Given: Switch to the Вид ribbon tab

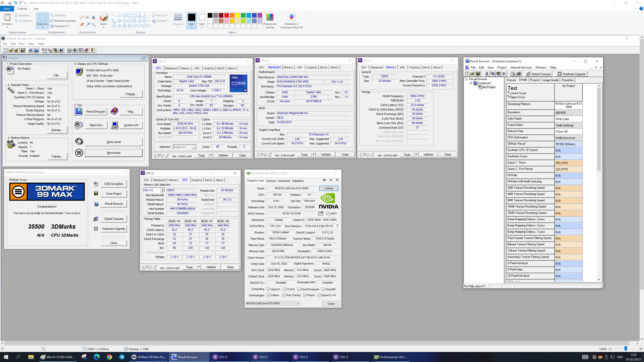Looking at the screenshot, I should [x=36, y=9].
